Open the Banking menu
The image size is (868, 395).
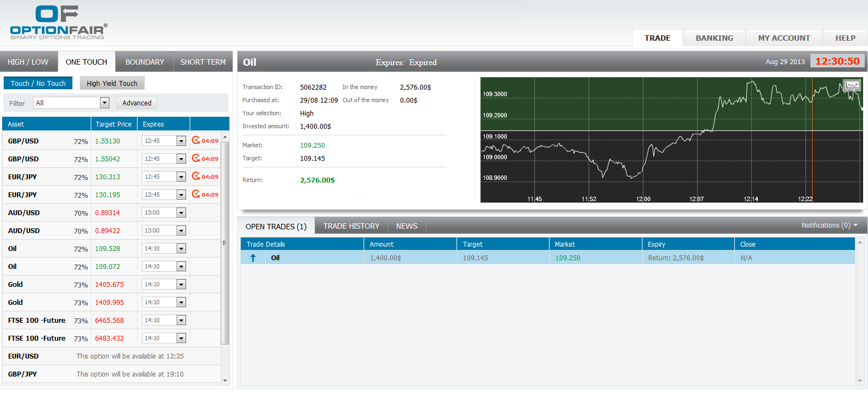714,38
